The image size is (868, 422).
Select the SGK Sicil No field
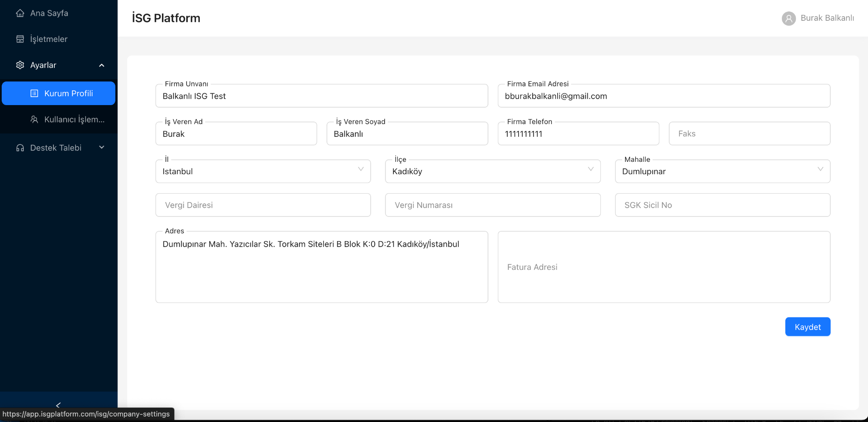[722, 205]
